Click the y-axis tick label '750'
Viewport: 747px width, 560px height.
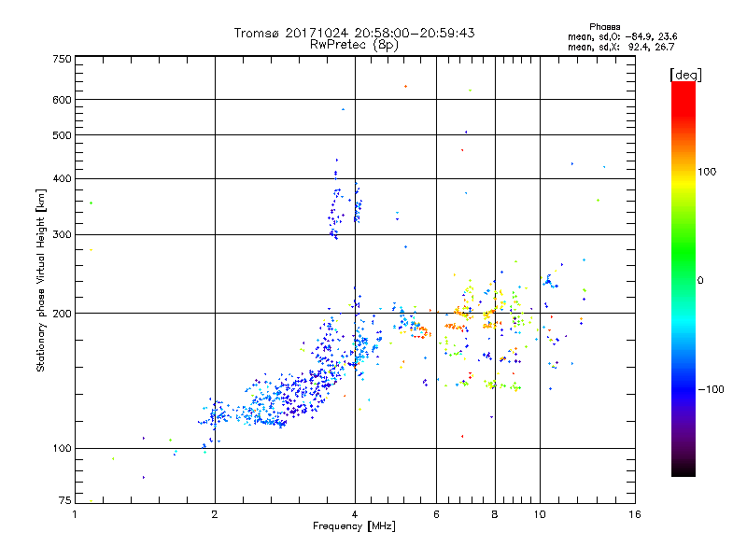pos(62,59)
